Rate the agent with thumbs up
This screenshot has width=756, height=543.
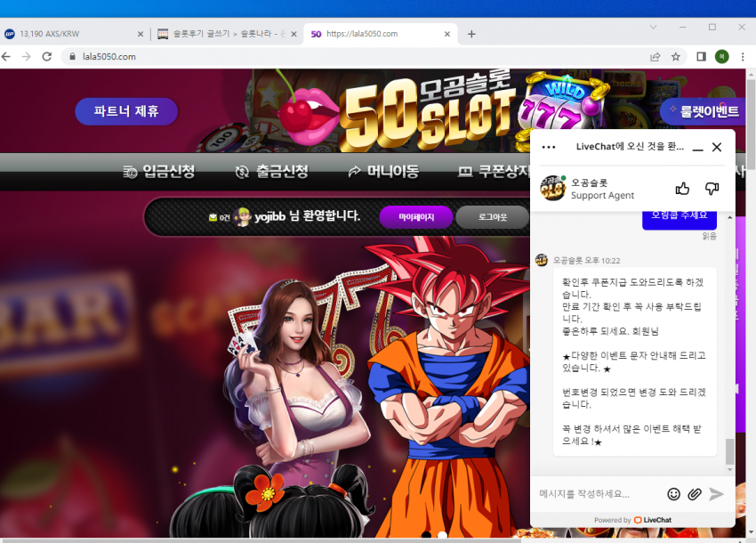[682, 188]
